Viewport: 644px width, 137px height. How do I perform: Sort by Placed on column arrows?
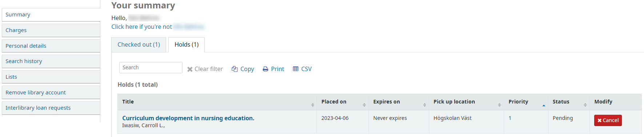coord(364,105)
